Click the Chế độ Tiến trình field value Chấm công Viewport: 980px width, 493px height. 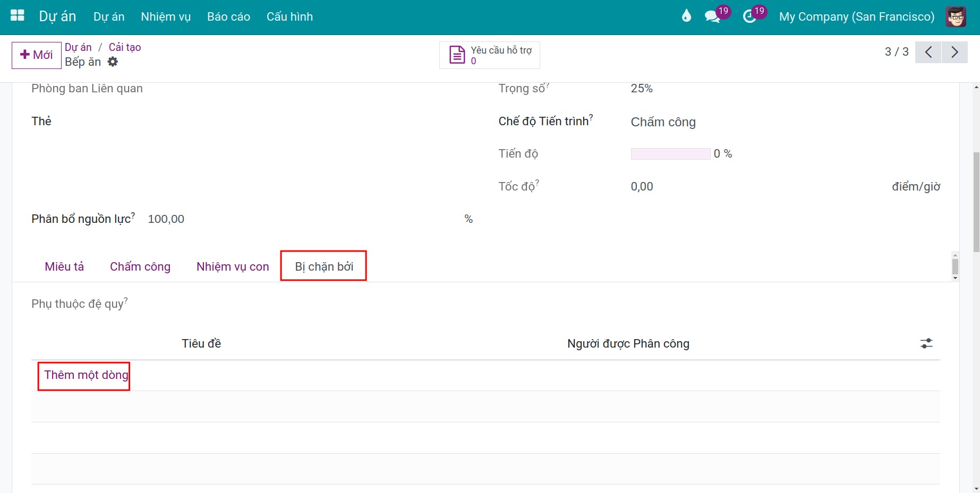click(x=663, y=122)
